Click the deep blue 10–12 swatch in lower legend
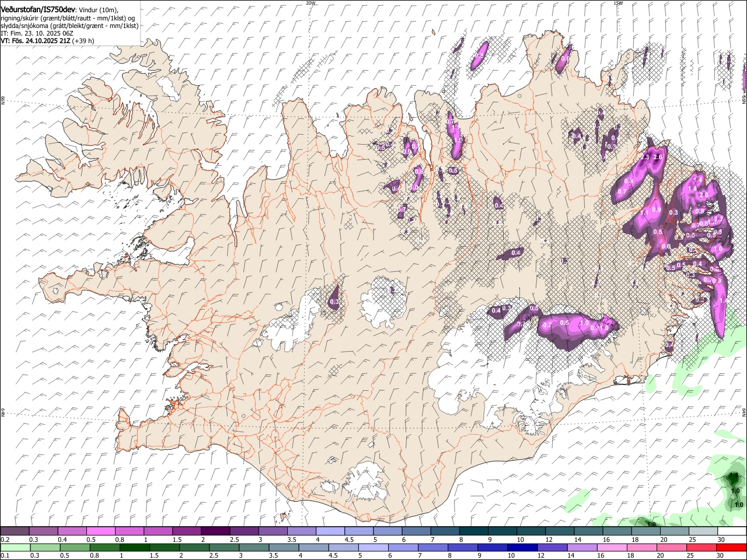Image resolution: width=747 pixels, height=560 pixels. pos(522,548)
